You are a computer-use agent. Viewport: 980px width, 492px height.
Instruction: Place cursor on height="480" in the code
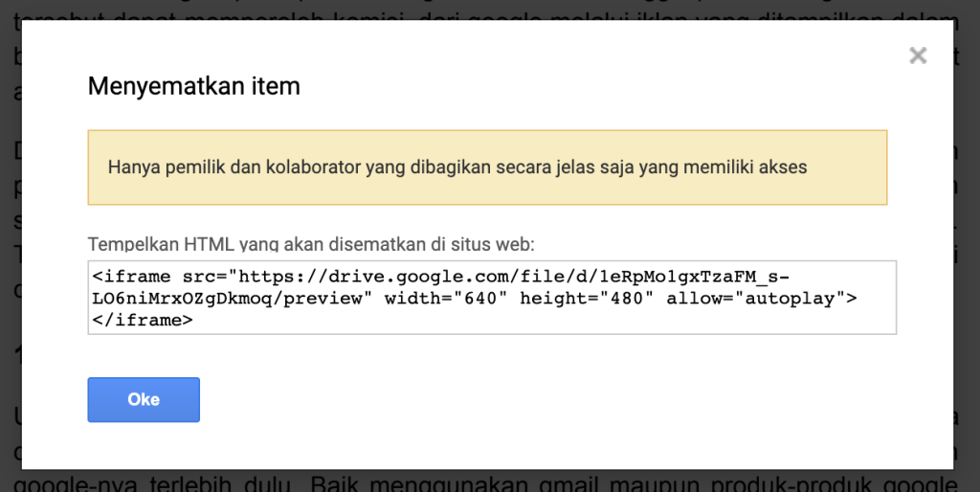coord(584,299)
